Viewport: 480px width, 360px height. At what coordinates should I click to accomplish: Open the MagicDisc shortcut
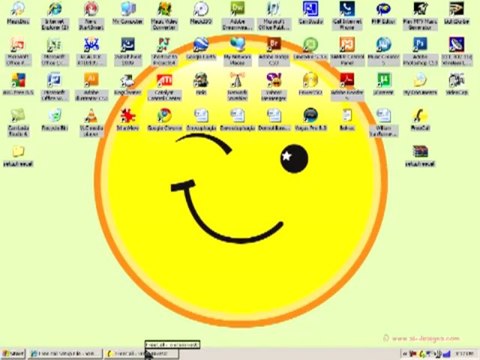tap(18, 13)
